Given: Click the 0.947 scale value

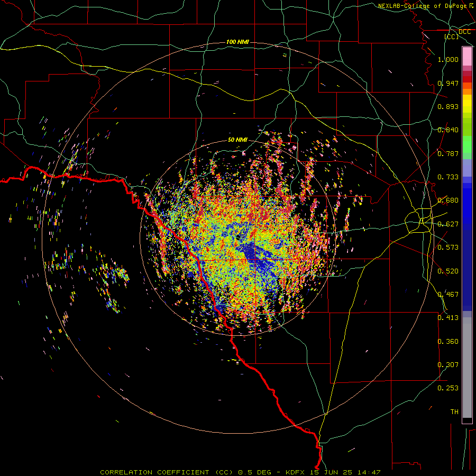Looking at the screenshot, I should 448,83.
